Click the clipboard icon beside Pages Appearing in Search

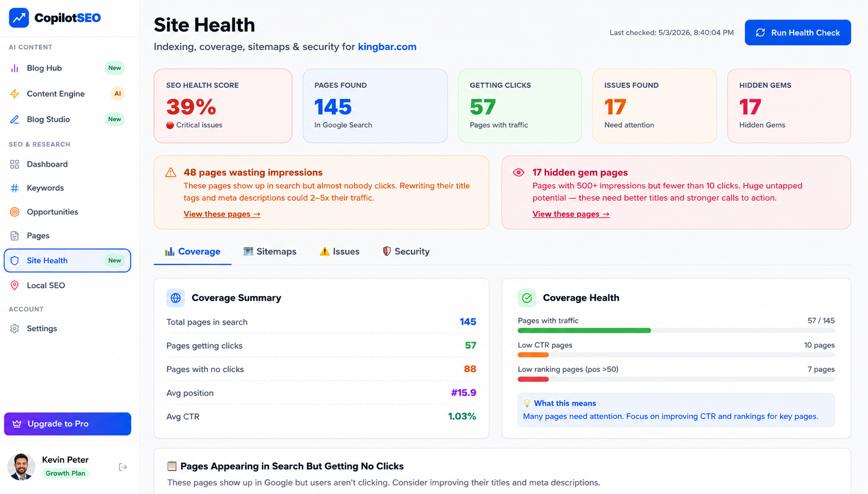point(172,466)
